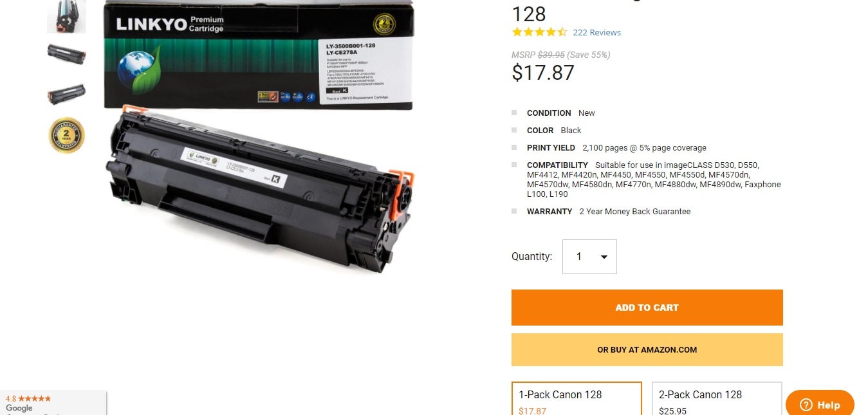The image size is (868, 415).
Task: View the third cartridge thumbnail image
Action: click(66, 94)
